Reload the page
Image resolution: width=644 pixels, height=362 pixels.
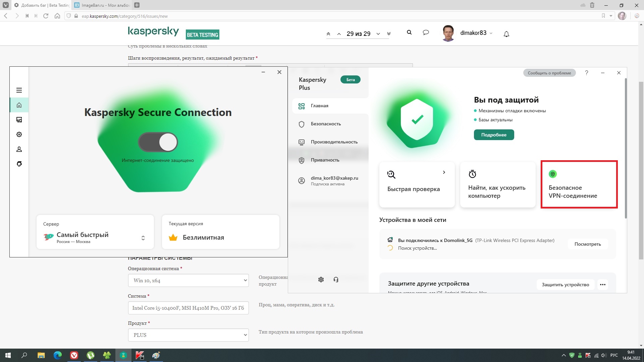(x=46, y=16)
